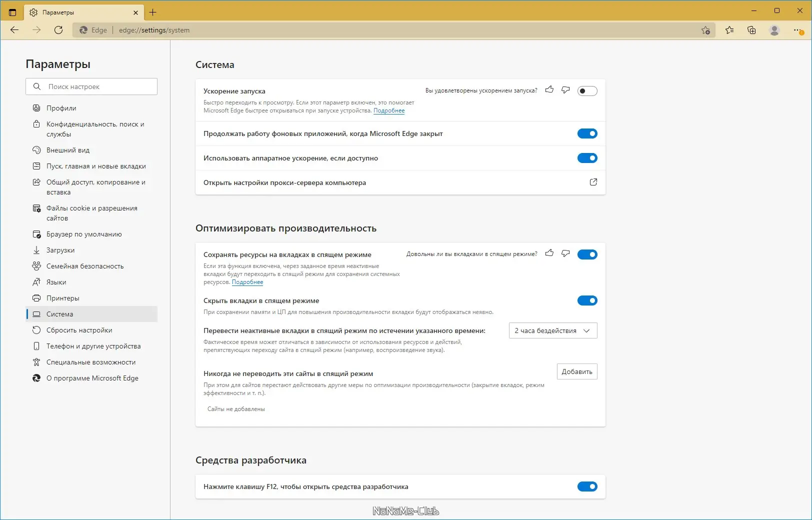Open Профили in the settings sidebar

[61, 108]
